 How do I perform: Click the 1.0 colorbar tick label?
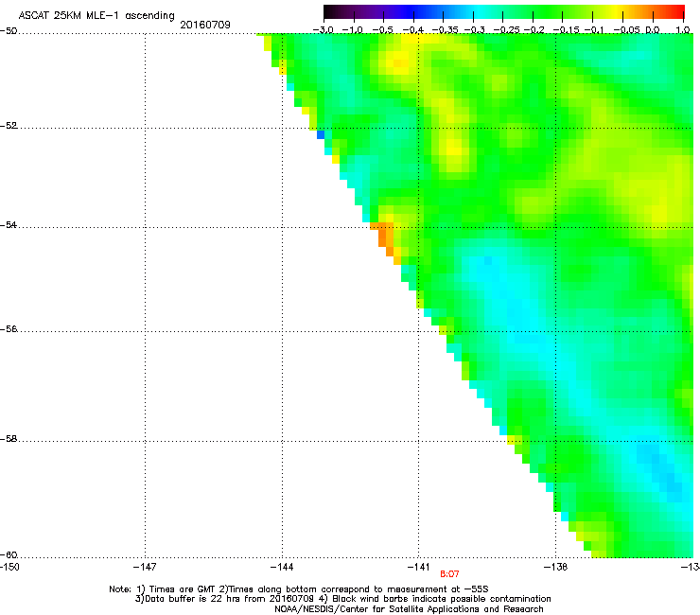coord(683,29)
